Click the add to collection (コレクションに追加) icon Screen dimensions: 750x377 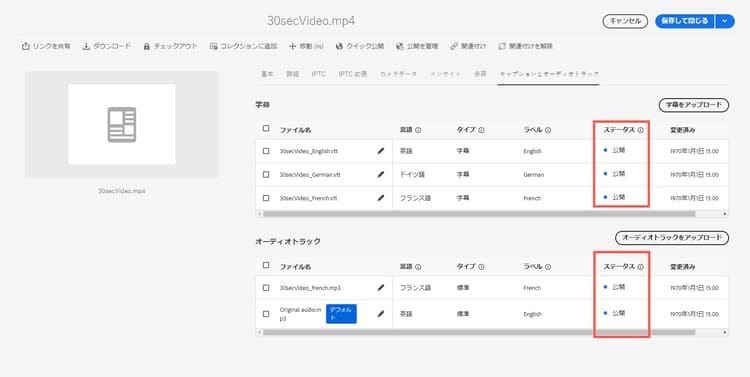[x=213, y=46]
